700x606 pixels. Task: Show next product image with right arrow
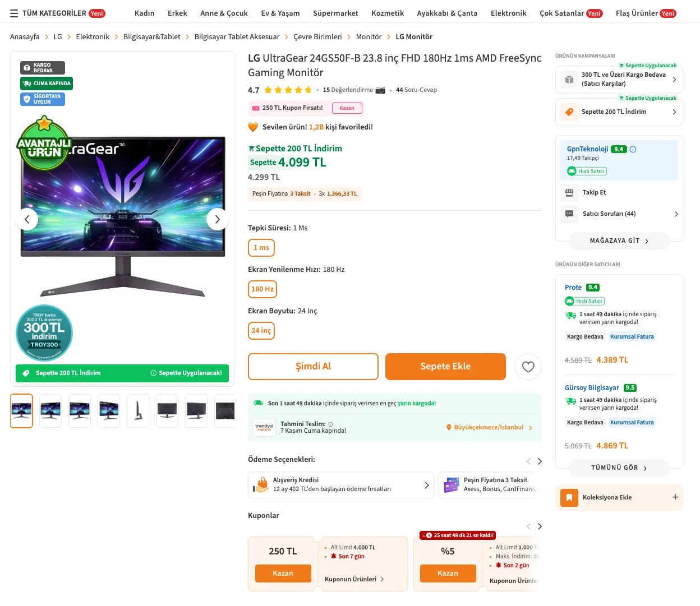(x=217, y=219)
